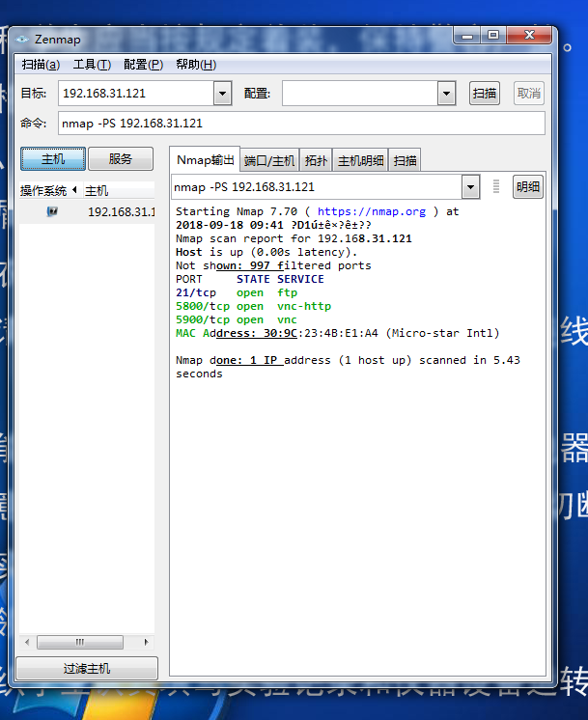This screenshot has height=720, width=588.
Task: Select the host OS icon for 192.168.31.121
Action: click(x=52, y=211)
